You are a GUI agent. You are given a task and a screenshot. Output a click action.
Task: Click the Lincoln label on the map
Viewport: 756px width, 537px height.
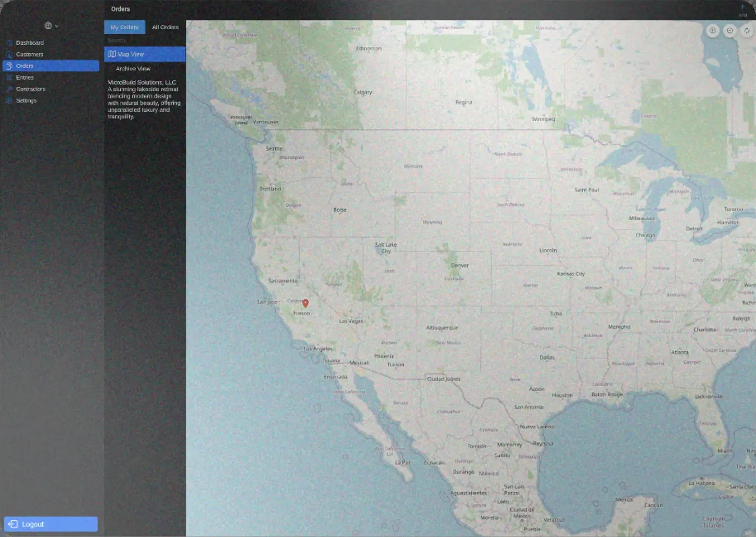548,250
